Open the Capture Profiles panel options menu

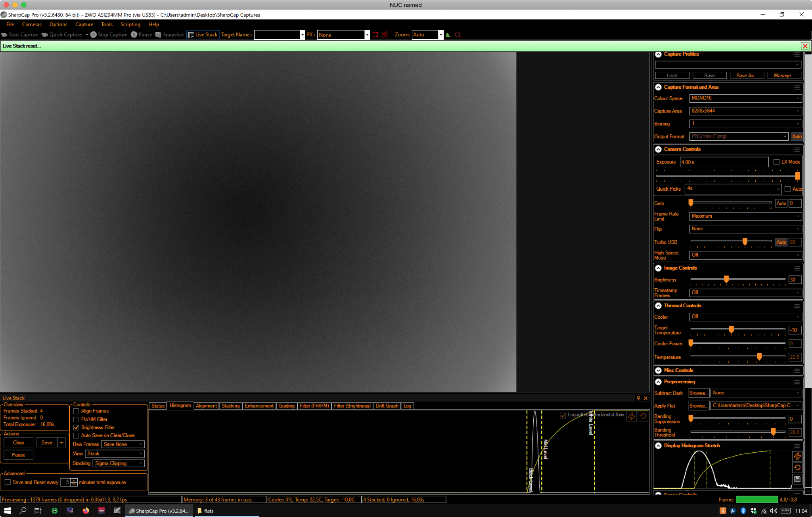pyautogui.click(x=797, y=54)
